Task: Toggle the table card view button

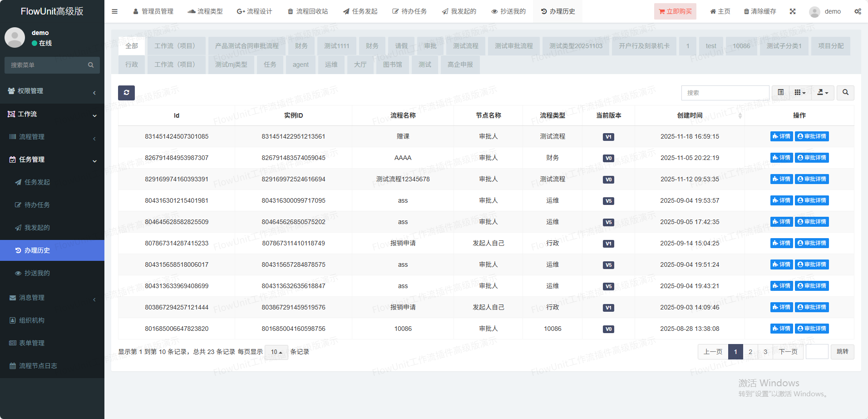Action: [780, 93]
